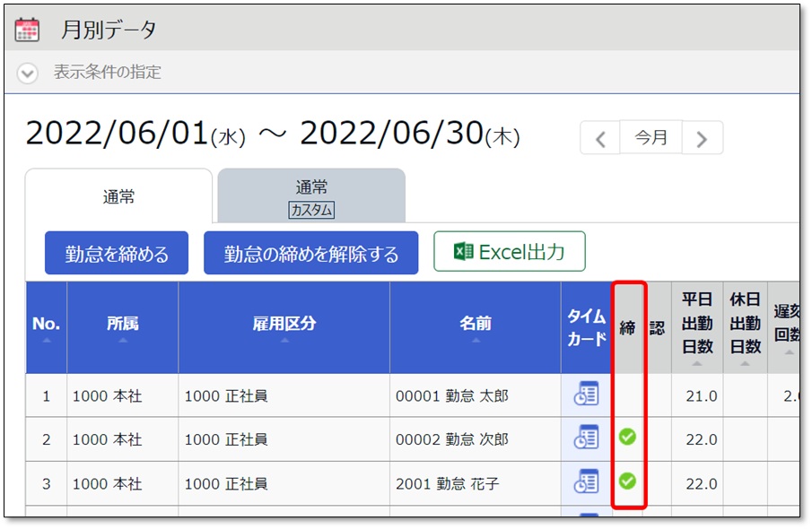812x529 pixels.
Task: Go to previous month with left arrow
Action: pos(601,139)
